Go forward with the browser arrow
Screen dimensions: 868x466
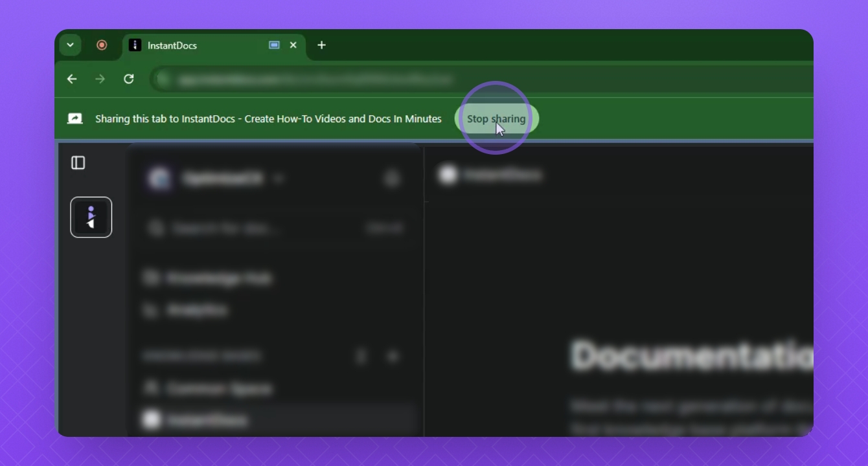click(x=100, y=79)
